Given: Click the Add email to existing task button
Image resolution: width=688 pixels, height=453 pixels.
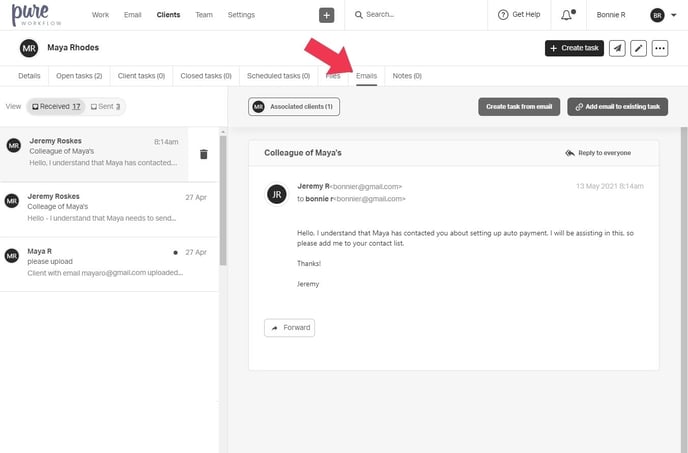Looking at the screenshot, I should pos(617,106).
